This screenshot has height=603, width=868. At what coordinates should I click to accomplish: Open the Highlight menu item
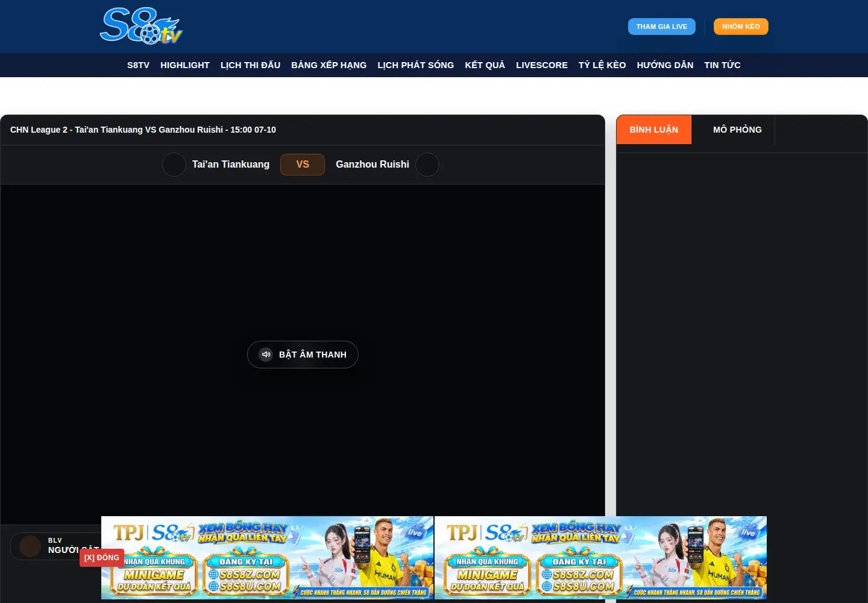(185, 65)
